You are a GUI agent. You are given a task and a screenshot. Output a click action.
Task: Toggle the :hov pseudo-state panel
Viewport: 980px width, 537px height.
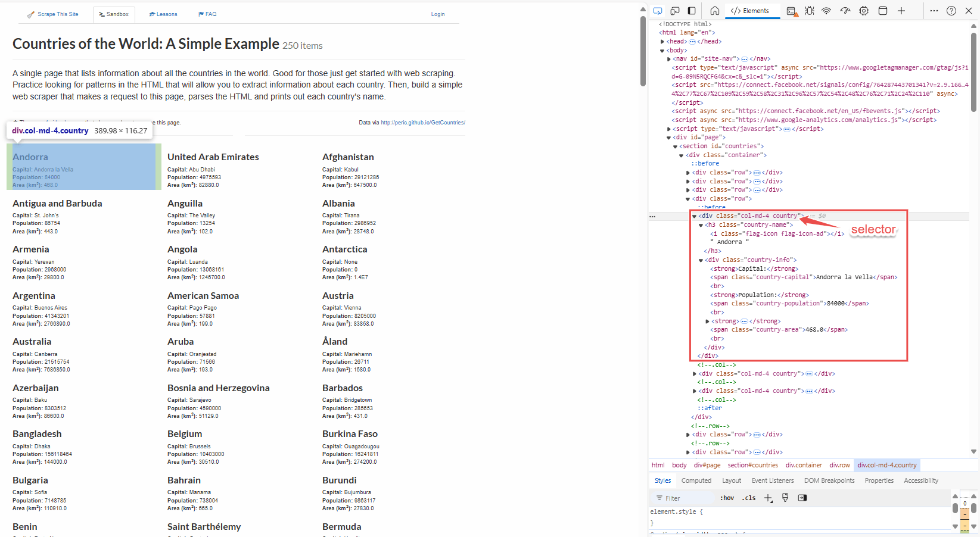pyautogui.click(x=727, y=498)
